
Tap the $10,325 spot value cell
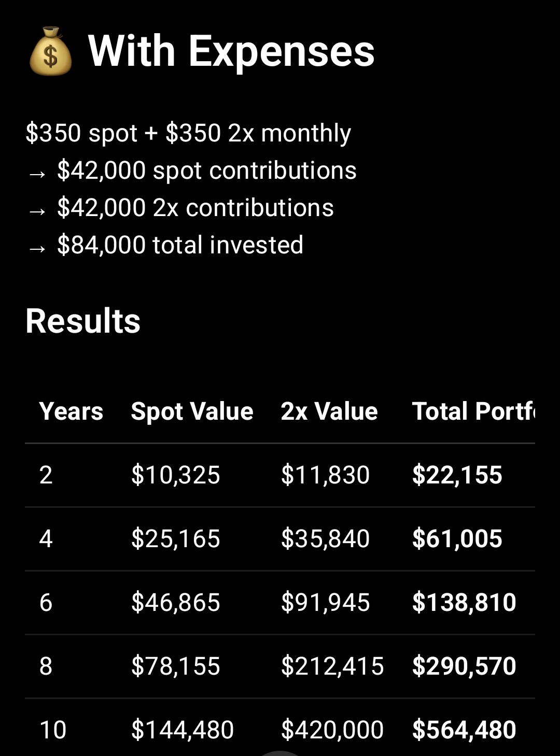[x=176, y=475]
